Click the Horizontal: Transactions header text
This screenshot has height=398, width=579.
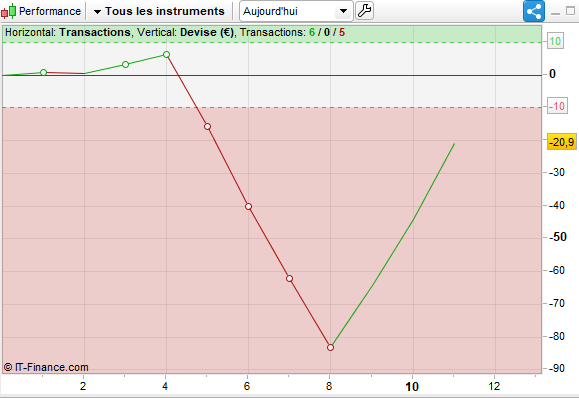(68, 32)
